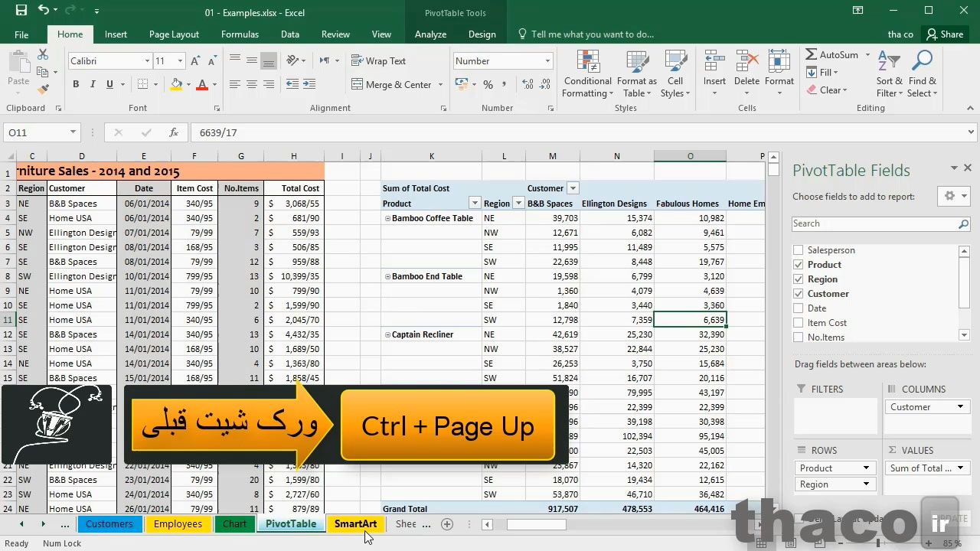Open the Region filter dropdown in pivot
The height and width of the screenshot is (551, 980).
(518, 204)
